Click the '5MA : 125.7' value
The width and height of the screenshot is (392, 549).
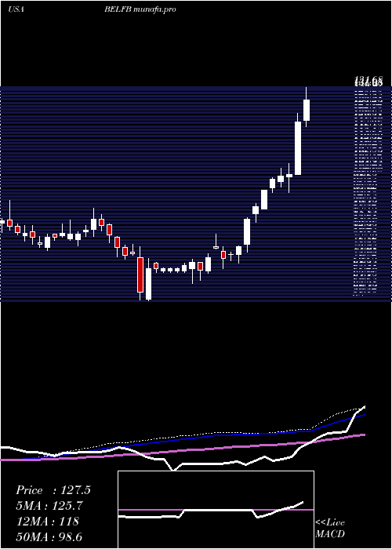pyautogui.click(x=50, y=506)
